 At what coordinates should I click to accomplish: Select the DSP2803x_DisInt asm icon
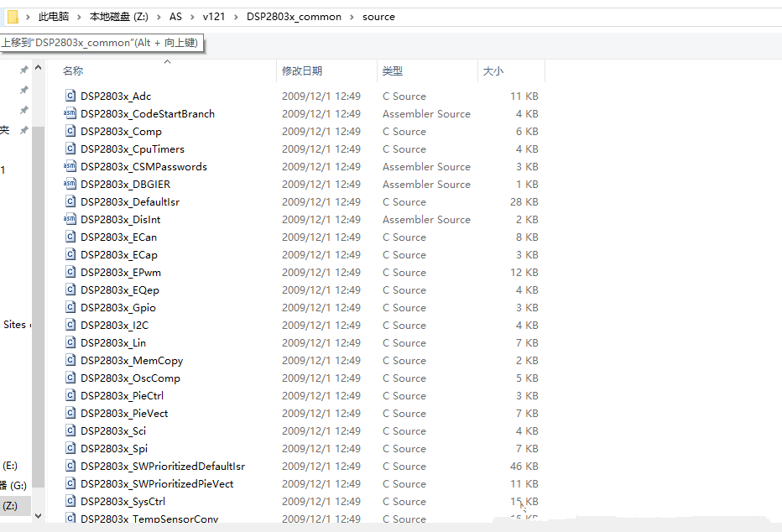pos(70,219)
